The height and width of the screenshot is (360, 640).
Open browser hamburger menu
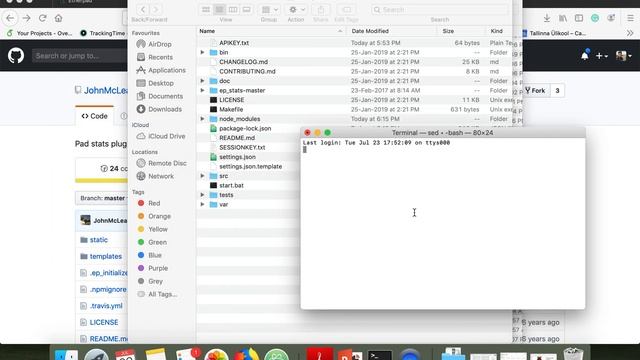click(x=631, y=18)
